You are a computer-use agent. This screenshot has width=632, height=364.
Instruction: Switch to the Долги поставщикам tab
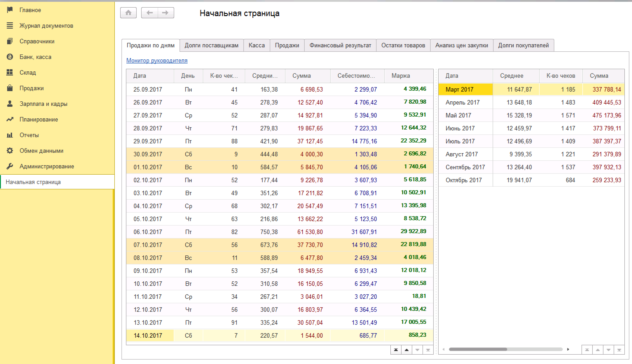pyautogui.click(x=211, y=45)
